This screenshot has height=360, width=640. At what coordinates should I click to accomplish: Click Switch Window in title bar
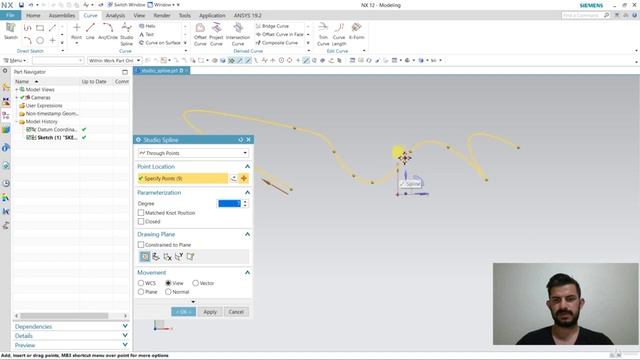[x=126, y=5]
